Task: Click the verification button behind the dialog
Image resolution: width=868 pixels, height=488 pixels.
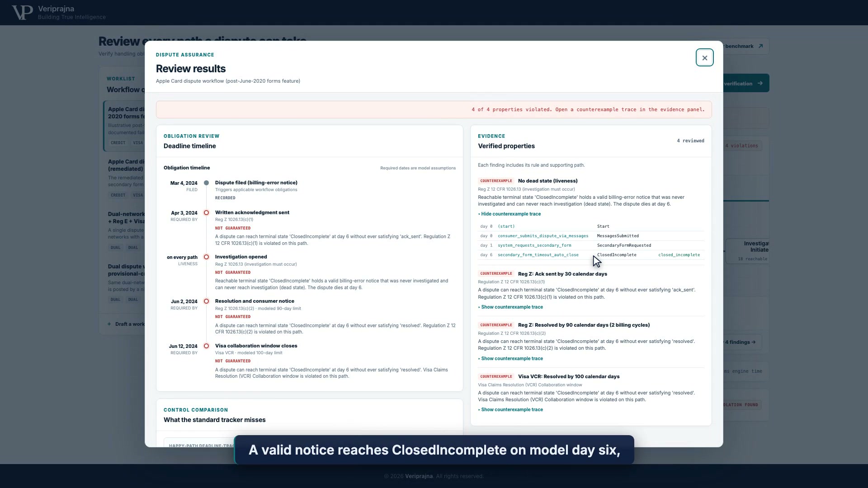Action: click(746, 84)
